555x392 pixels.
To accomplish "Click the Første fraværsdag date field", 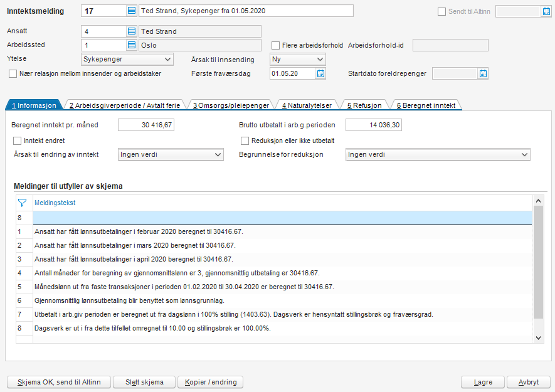I will (x=292, y=73).
